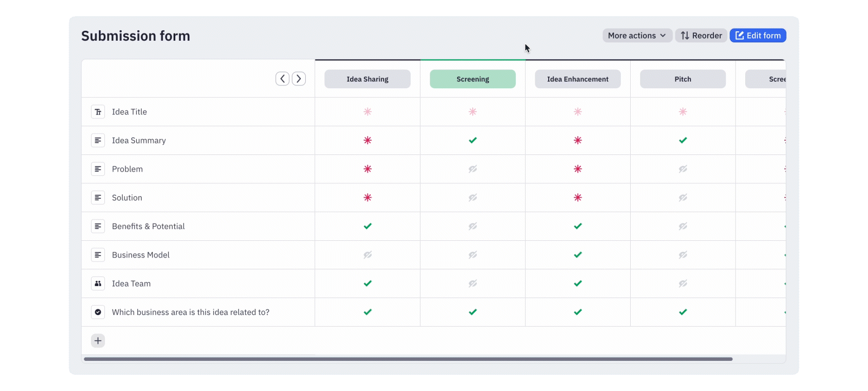Click the team icon beside Idea Team
The width and height of the screenshot is (868, 391).
(x=98, y=284)
